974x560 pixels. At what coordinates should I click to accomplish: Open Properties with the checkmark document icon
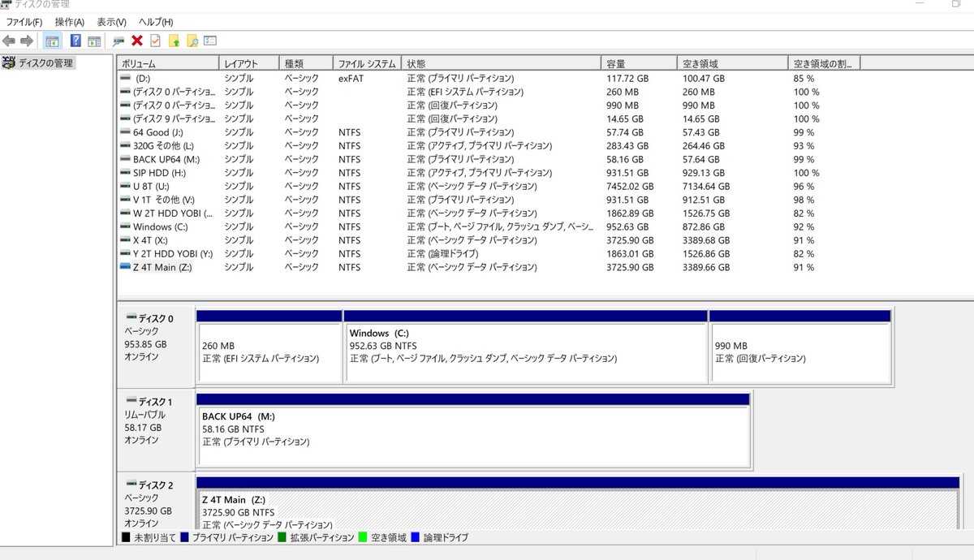[x=155, y=41]
